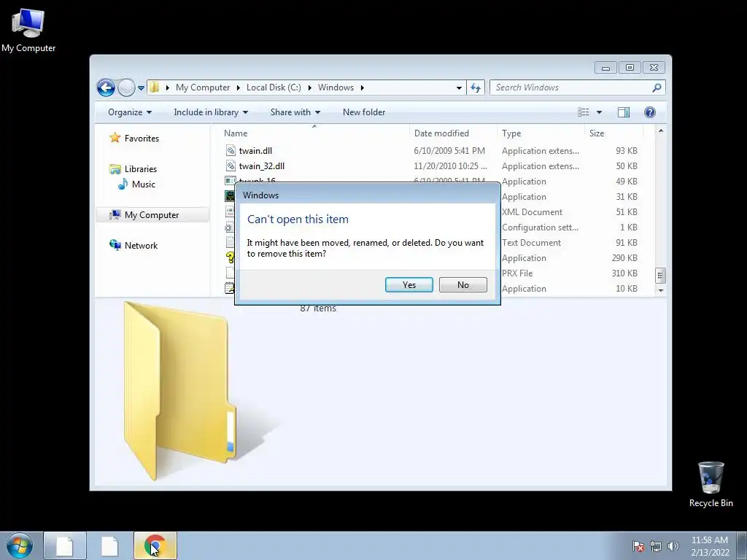Click the PRX File type cell
This screenshot has height=560, width=747.
coord(517,273)
